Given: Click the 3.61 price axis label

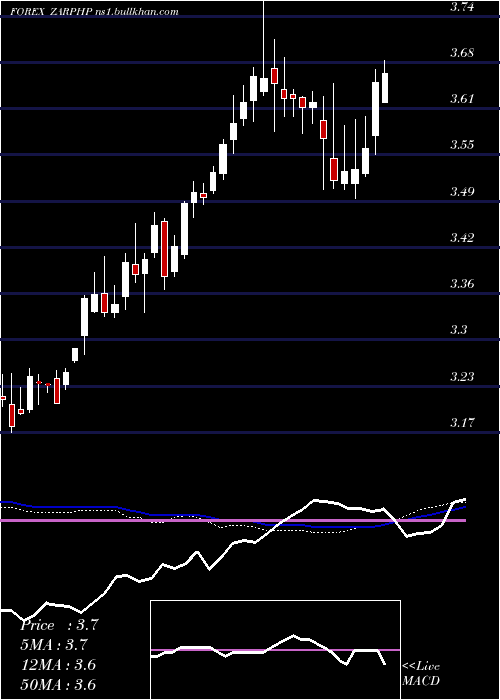Looking at the screenshot, I should click(462, 98).
